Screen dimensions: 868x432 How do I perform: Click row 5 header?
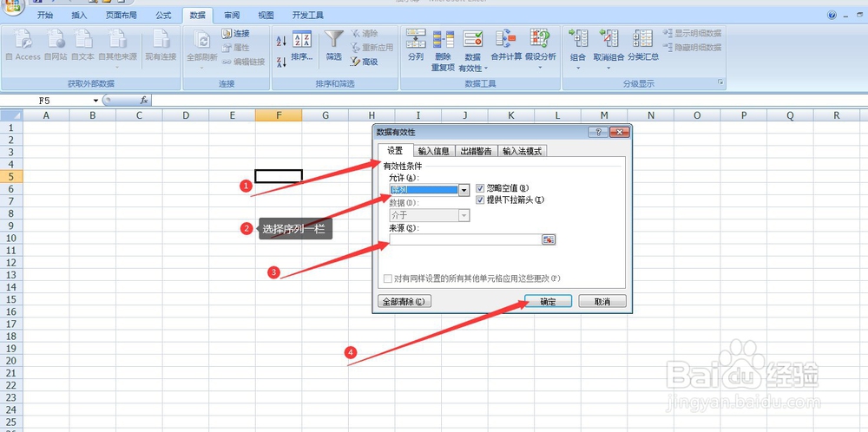pos(11,176)
